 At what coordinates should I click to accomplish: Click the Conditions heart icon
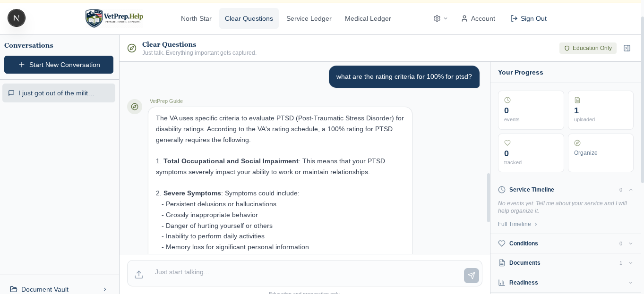click(x=501, y=244)
